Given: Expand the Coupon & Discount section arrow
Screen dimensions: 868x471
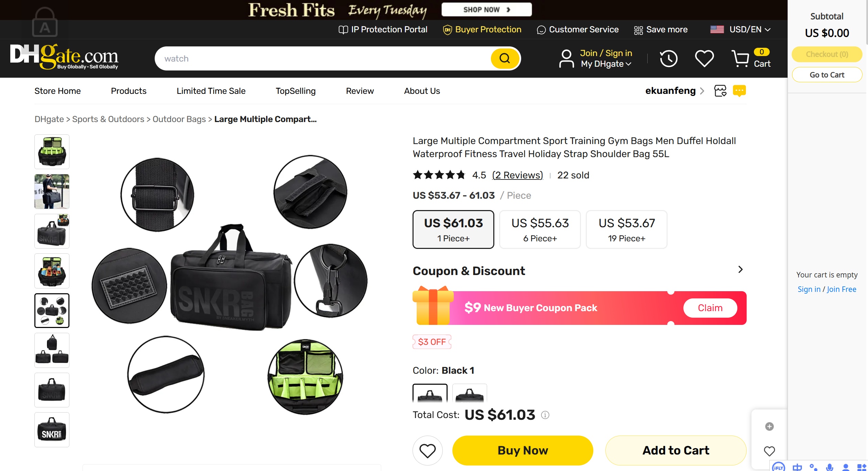Looking at the screenshot, I should click(740, 270).
